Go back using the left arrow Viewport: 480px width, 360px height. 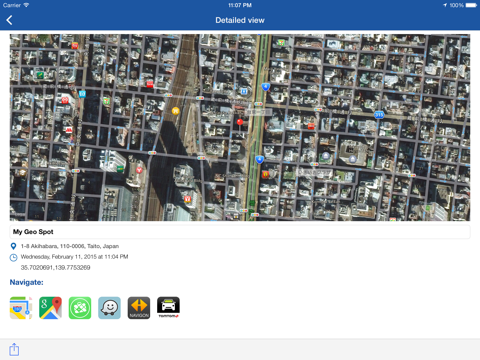pyautogui.click(x=9, y=20)
